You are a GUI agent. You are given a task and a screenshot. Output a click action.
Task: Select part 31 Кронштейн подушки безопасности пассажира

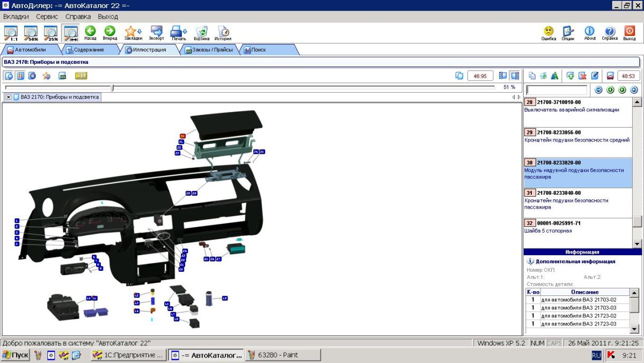coord(577,203)
